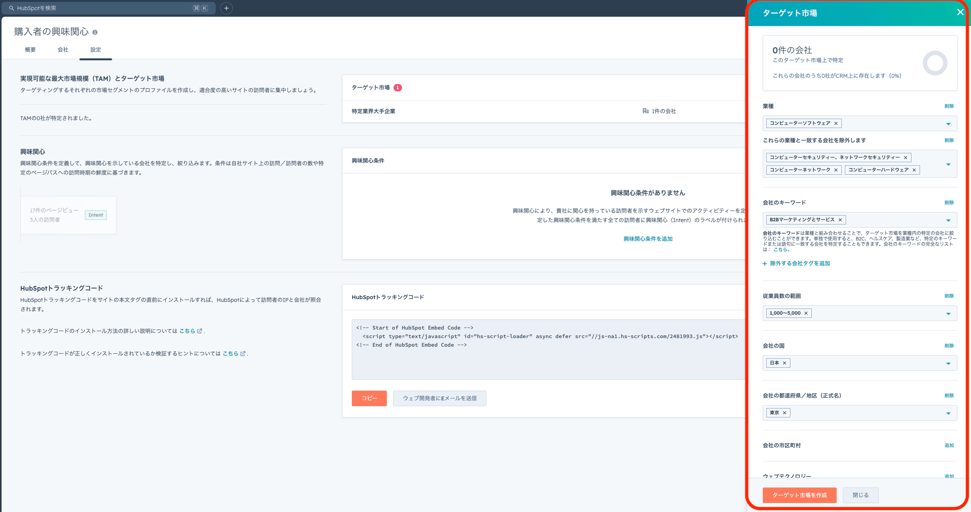971x512 pixels.
Task: Switch to the 概要 tab
Action: (x=30, y=49)
